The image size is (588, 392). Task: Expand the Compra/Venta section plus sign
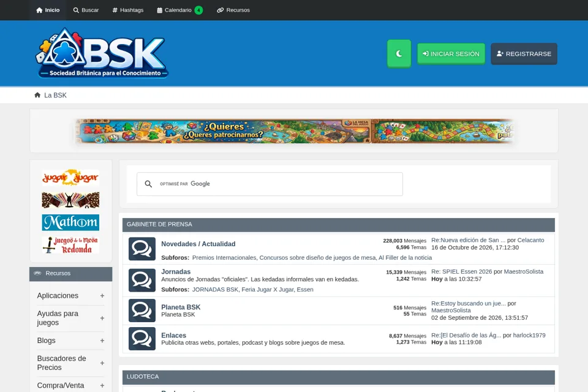click(102, 386)
